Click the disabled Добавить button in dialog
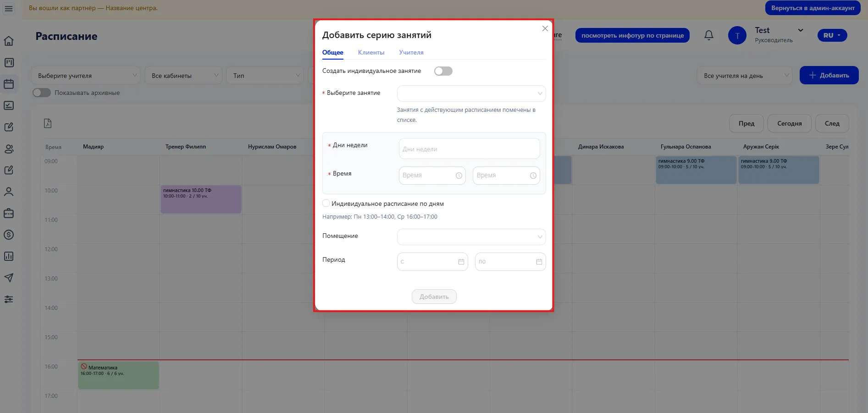The image size is (868, 413). click(434, 297)
